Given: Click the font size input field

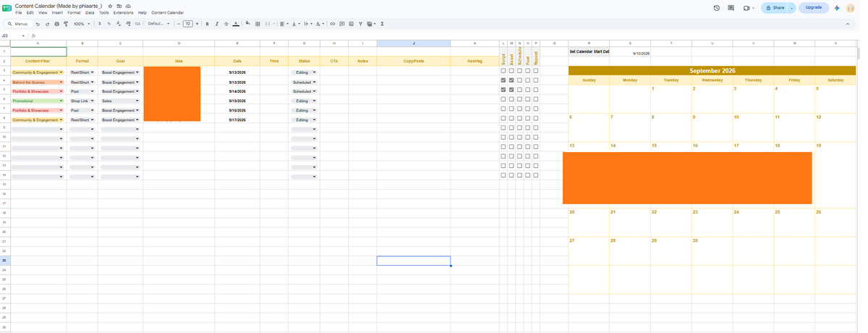Looking at the screenshot, I should (x=188, y=24).
